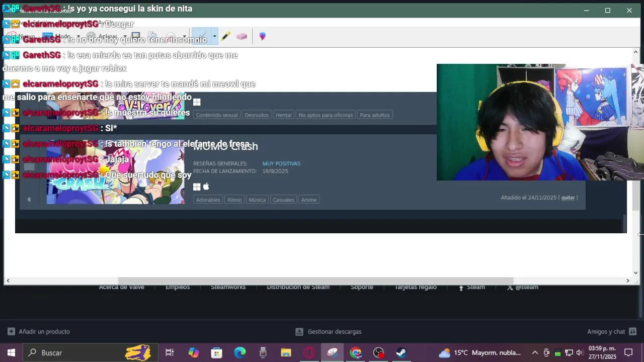Screen dimensions: 644x362
Task: Click the Tarjetas regalo footer link
Action: (x=416, y=288)
